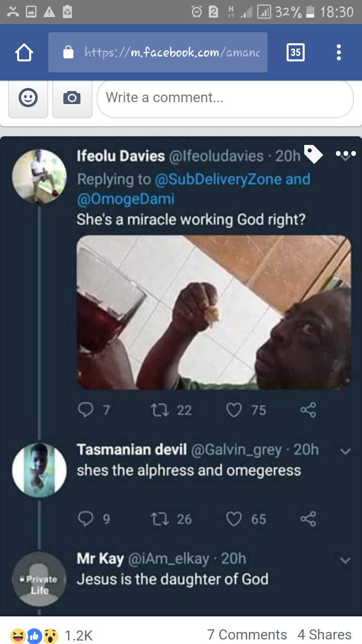The image size is (362, 644).
Task: Attach a photo with the camera icon
Action: tap(72, 98)
